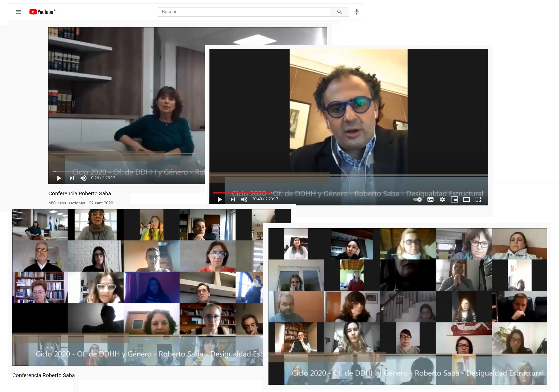Image resolution: width=559 pixels, height=392 pixels.
Task: Open the player settings gear
Action: (x=442, y=200)
